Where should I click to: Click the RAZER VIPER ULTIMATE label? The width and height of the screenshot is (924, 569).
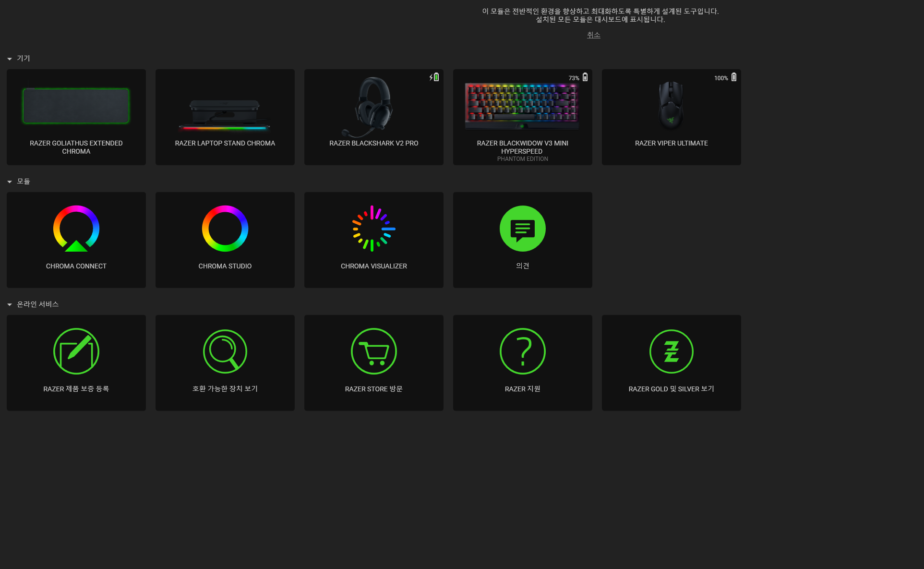pyautogui.click(x=672, y=143)
